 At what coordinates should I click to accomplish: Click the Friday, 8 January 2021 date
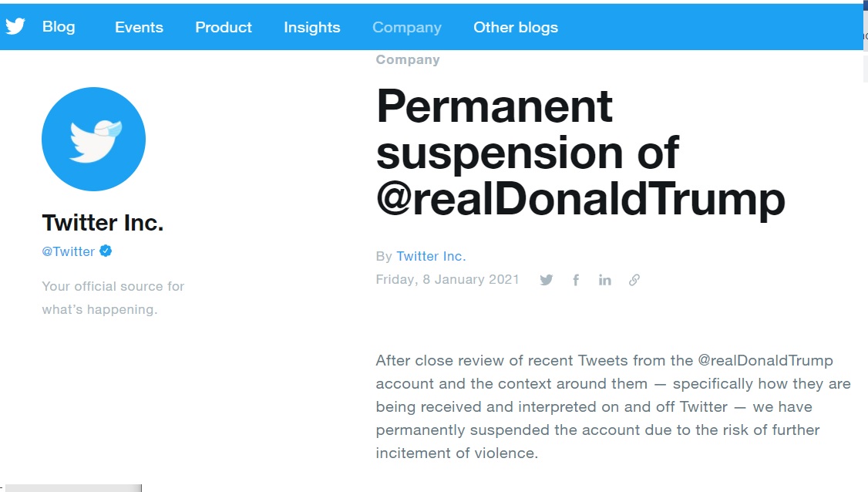click(447, 279)
